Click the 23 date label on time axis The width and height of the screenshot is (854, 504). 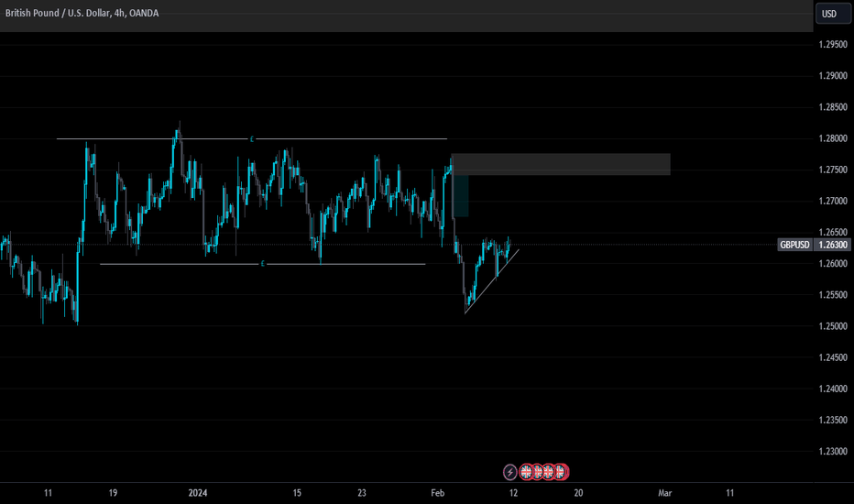(x=362, y=493)
